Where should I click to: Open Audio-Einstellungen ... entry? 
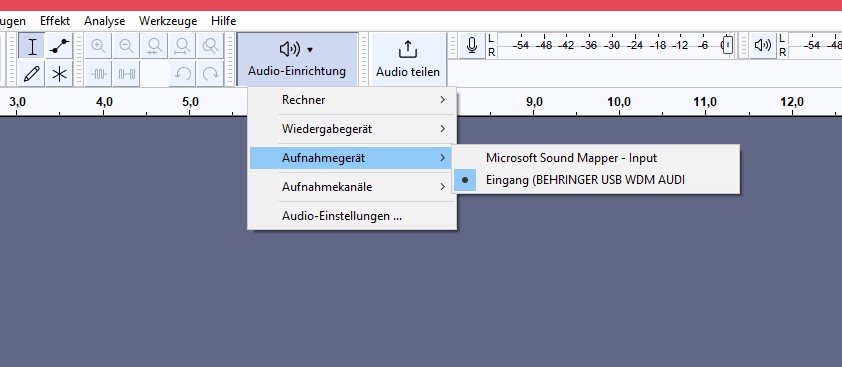click(352, 216)
